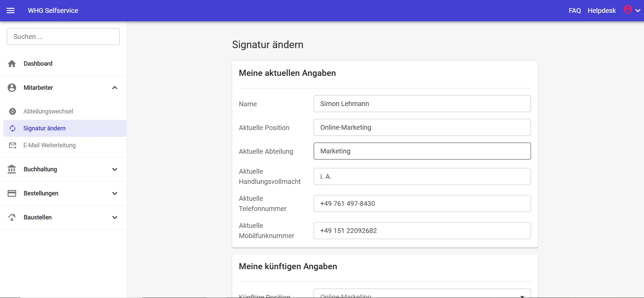
Task: Click the Aktuelle Handlungsvollmacht field
Action: coord(422,176)
